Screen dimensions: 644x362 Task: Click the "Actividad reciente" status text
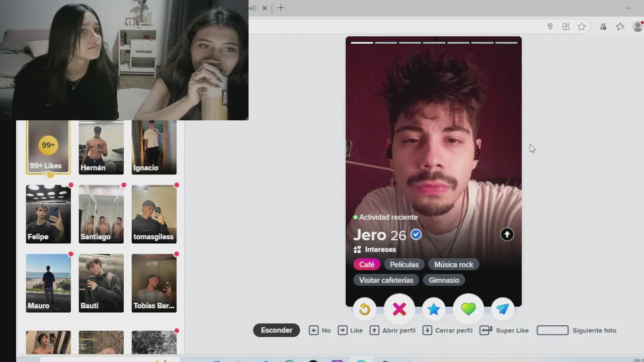(x=388, y=217)
